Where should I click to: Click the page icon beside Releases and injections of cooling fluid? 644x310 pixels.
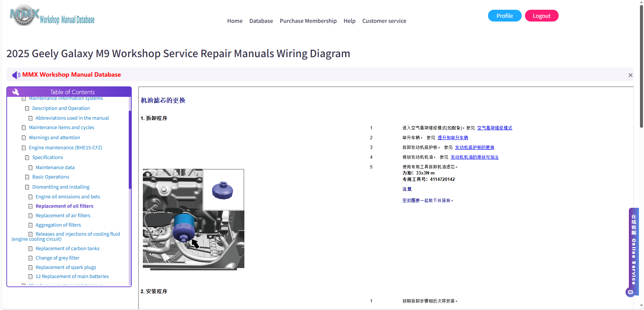[31, 234]
